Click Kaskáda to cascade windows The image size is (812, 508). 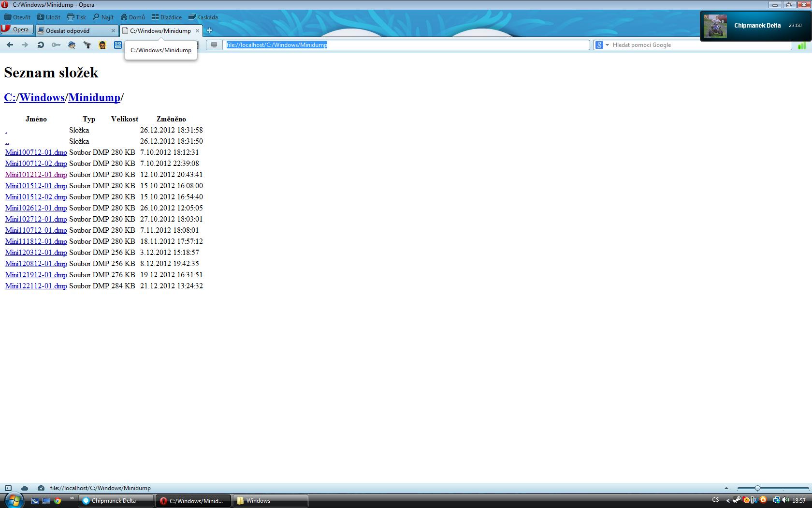(203, 17)
